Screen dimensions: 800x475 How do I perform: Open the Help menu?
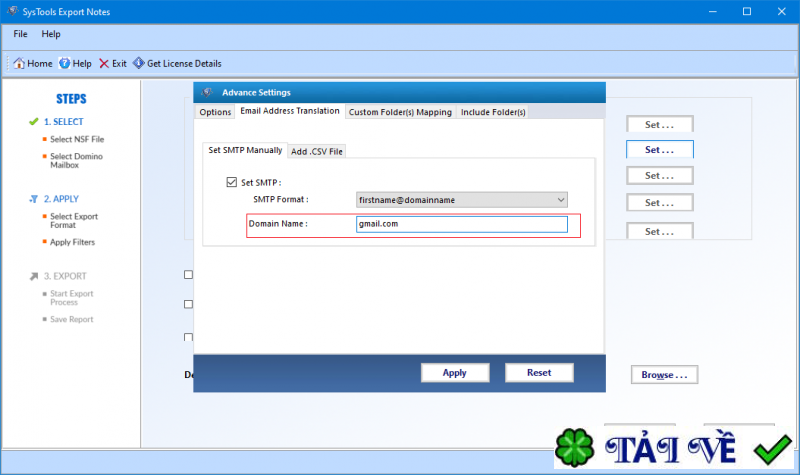click(51, 34)
